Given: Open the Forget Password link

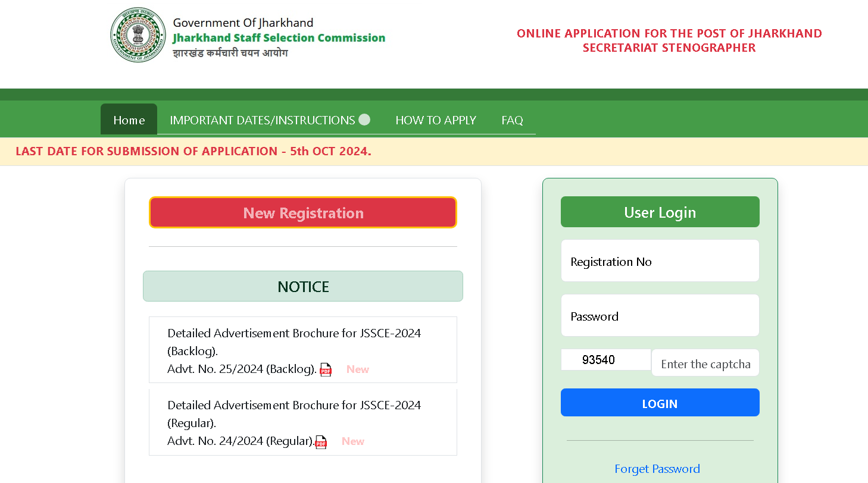Looking at the screenshot, I should coord(657,469).
